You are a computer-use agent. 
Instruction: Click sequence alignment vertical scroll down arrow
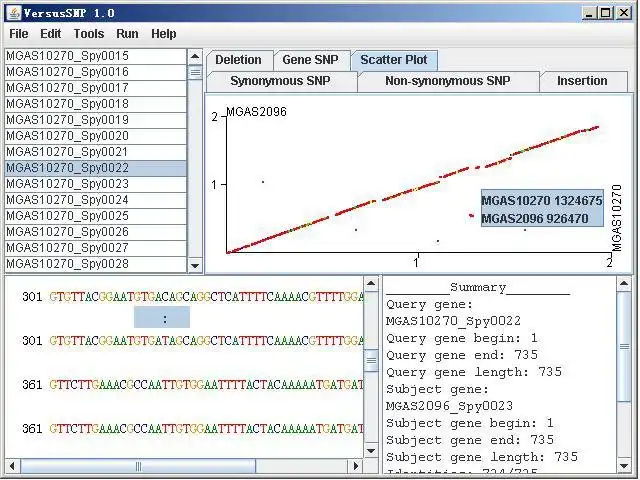coord(371,451)
